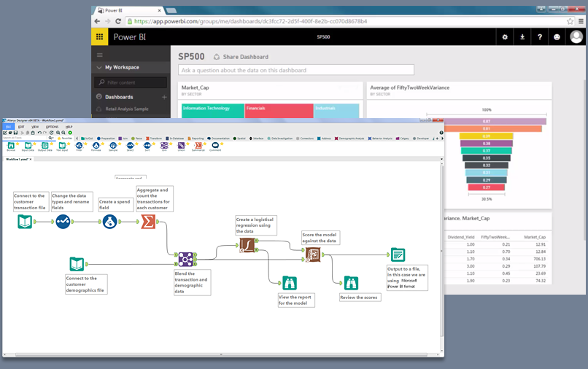This screenshot has width=588, height=369.
Task: Click the light blue Industrials treemap tile
Action: click(x=336, y=111)
